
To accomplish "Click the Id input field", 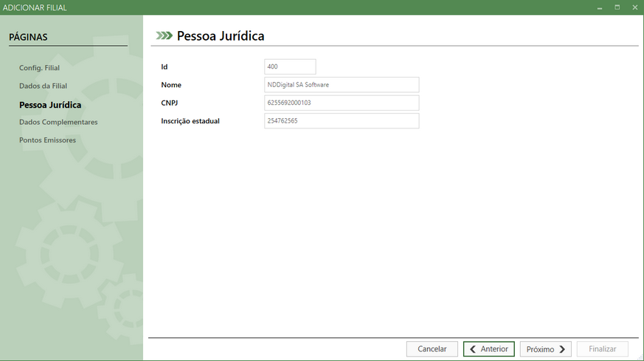I will pos(290,66).
